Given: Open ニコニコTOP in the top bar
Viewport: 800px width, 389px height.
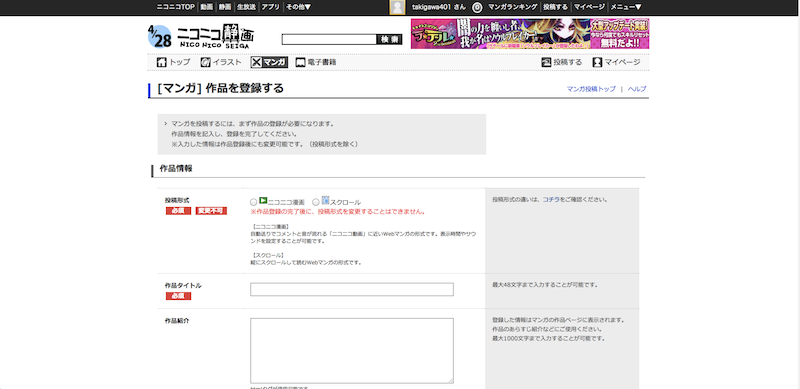Looking at the screenshot, I should (176, 7).
